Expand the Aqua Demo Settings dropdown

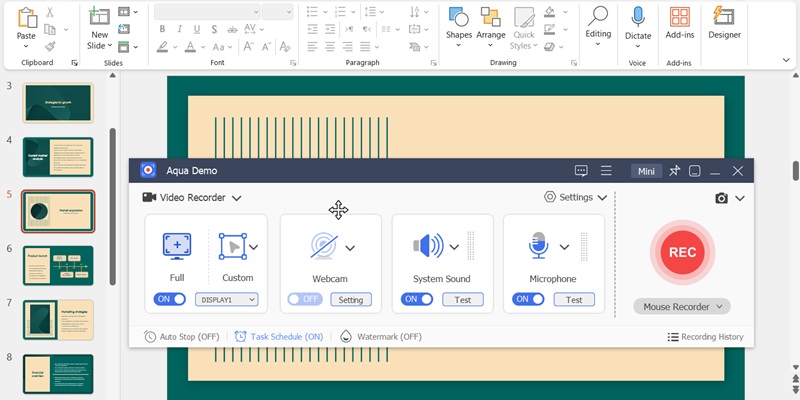(x=576, y=197)
